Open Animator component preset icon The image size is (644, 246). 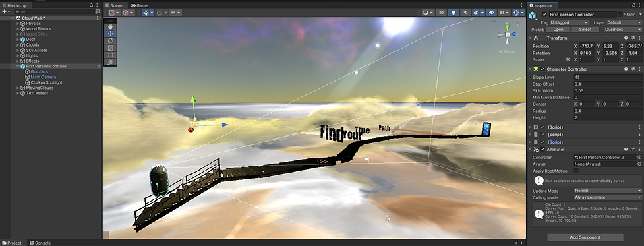633,149
